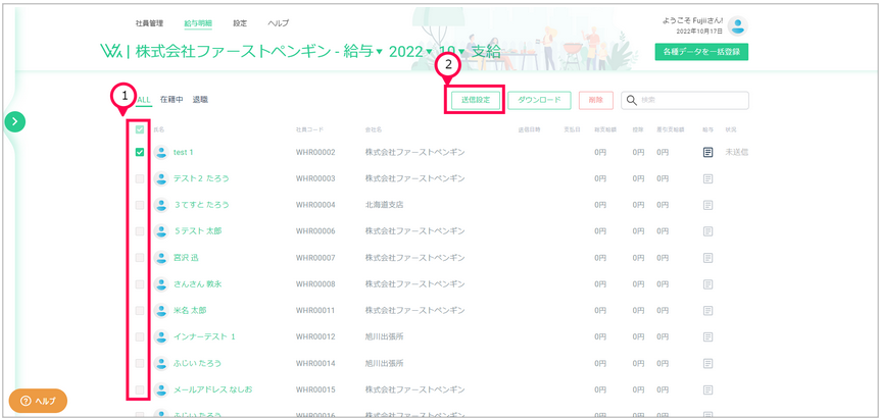Expand the sidebar with the green arrow
The width and height of the screenshot is (880, 419).
(x=15, y=121)
